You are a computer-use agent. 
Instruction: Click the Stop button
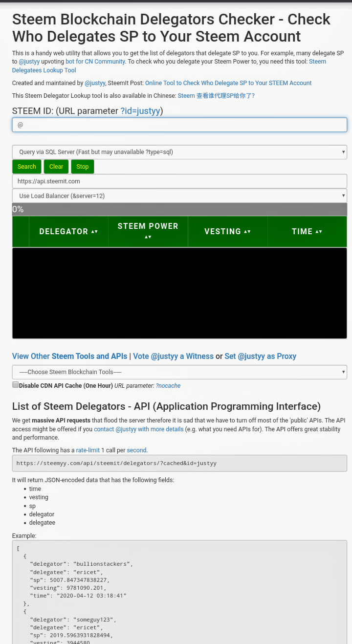point(83,167)
